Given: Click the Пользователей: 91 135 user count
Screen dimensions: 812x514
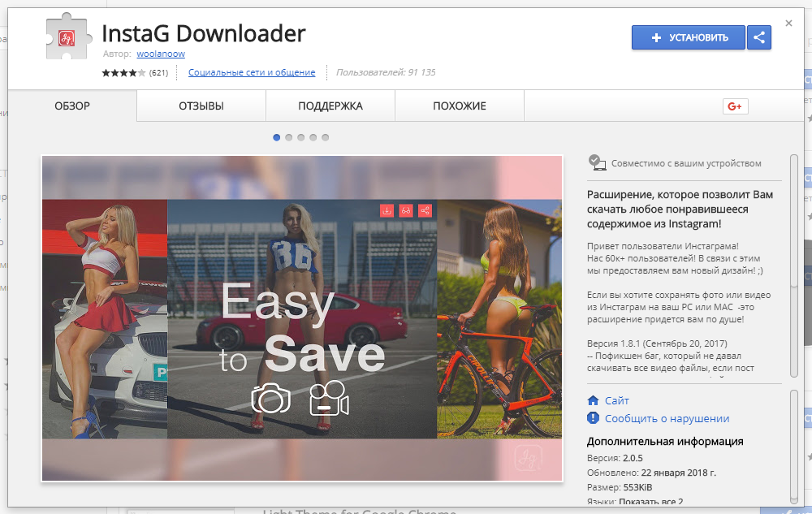Looking at the screenshot, I should 386,72.
